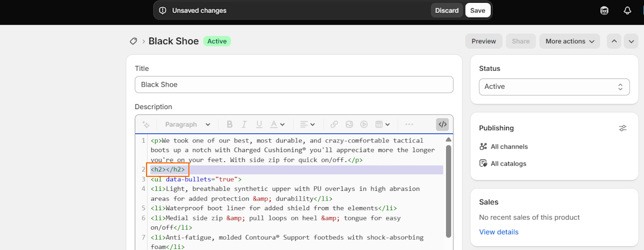Open the More actions dropdown
Viewport: 644px width, 250px height.
pyautogui.click(x=570, y=41)
